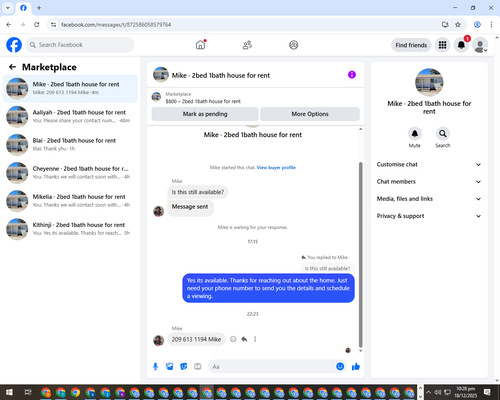Viewport: 500px width, 400px height.
Task: Click the browser address bar URL
Action: [x=116, y=25]
